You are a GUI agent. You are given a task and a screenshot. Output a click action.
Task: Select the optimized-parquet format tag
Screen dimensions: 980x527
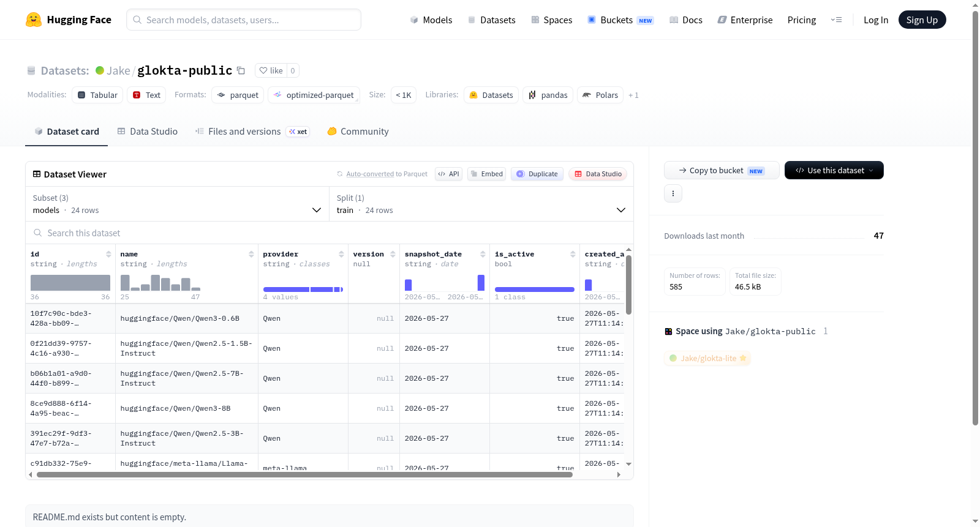point(314,95)
